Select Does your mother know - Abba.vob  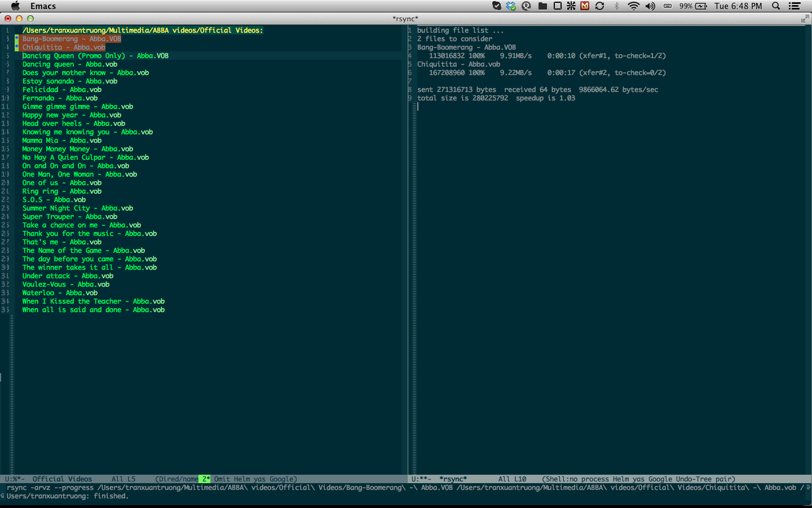click(x=86, y=73)
